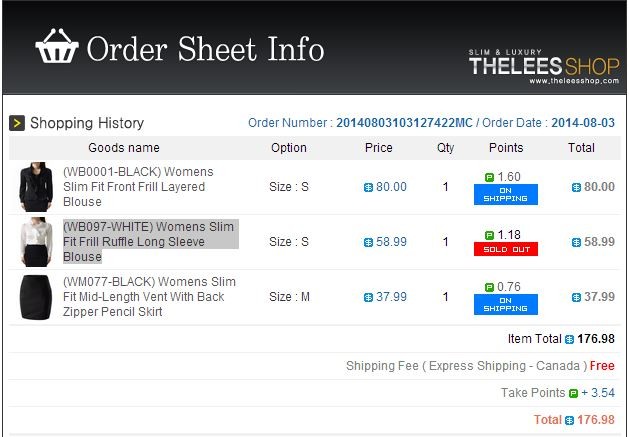Screen dimensions: 629x437
Task: Open the black frill layered blouse thumbnail
Action: click(x=36, y=187)
